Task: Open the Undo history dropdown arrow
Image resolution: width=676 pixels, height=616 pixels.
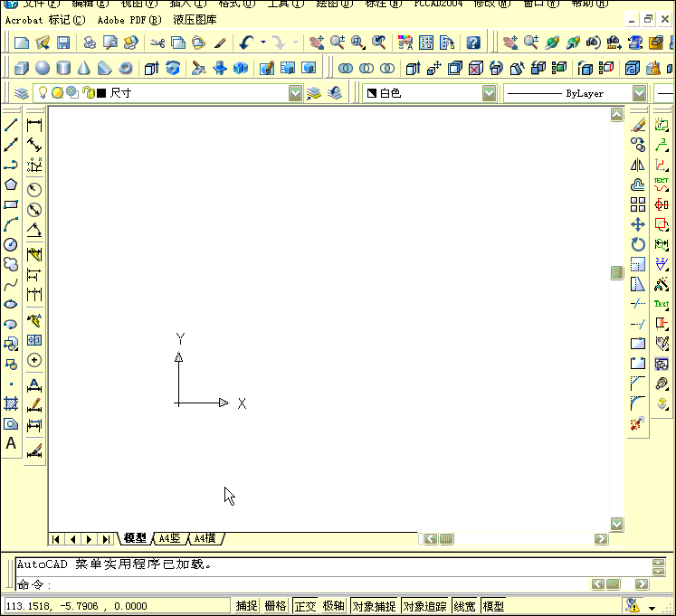Action: point(263,43)
